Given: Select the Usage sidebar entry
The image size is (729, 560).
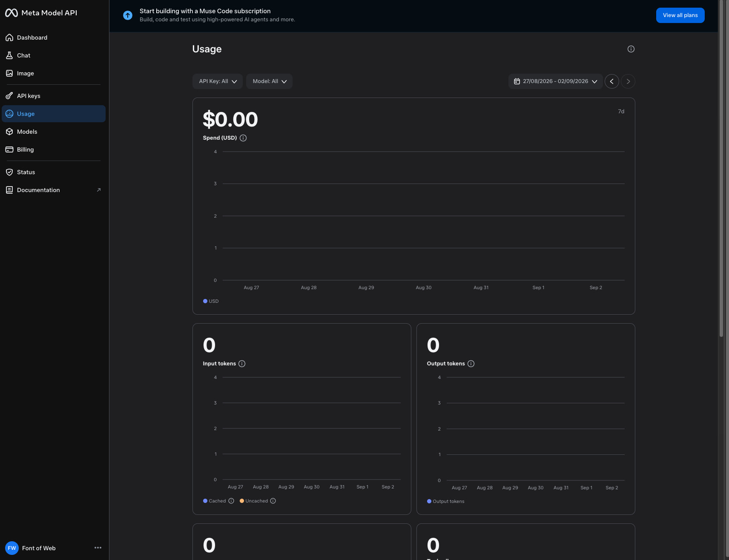Looking at the screenshot, I should pyautogui.click(x=54, y=114).
